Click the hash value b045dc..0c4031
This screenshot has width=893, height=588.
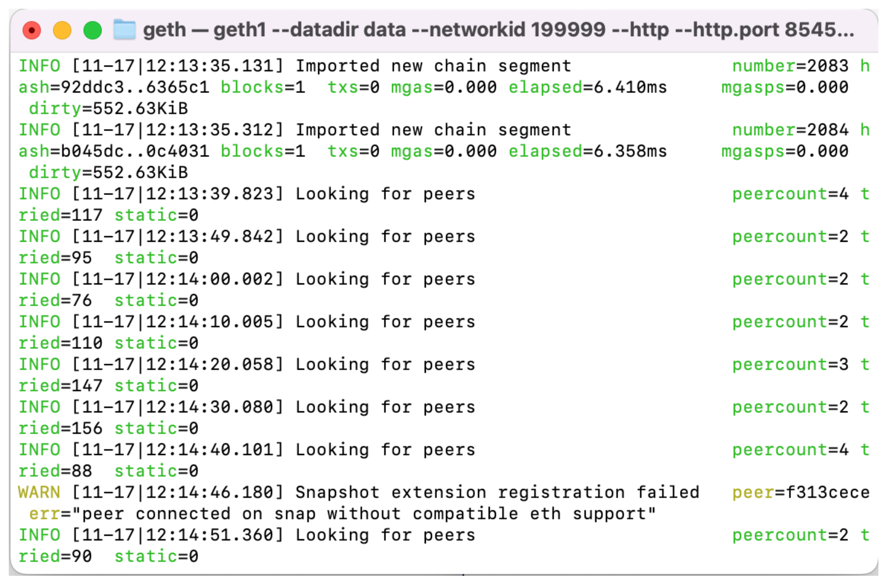point(135,152)
